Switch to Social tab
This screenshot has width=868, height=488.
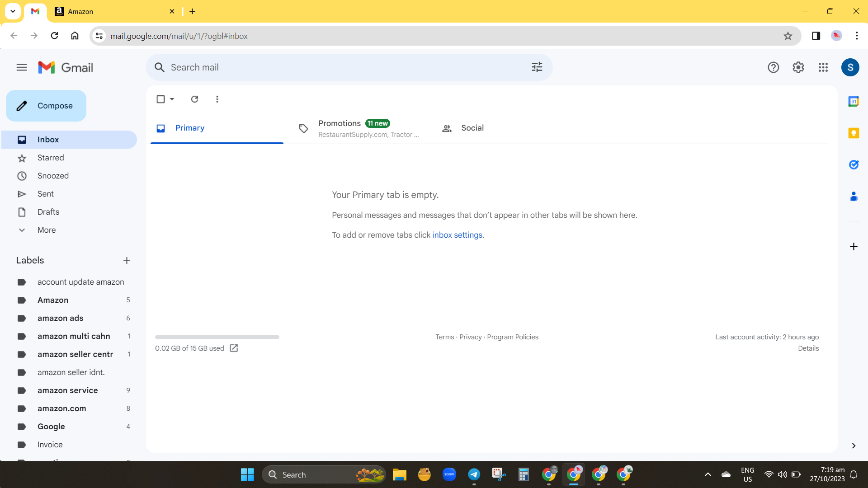pos(502,128)
